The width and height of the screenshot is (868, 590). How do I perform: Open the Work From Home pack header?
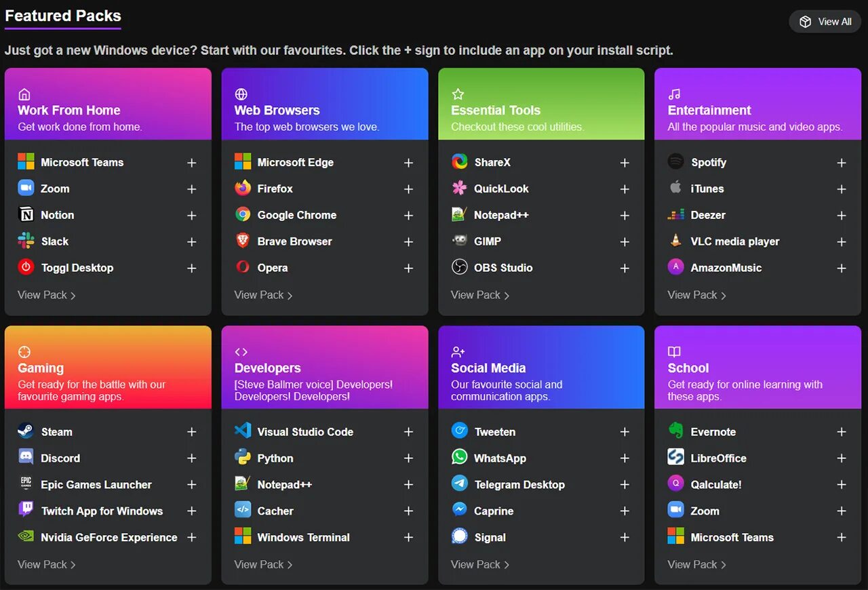[x=108, y=104]
